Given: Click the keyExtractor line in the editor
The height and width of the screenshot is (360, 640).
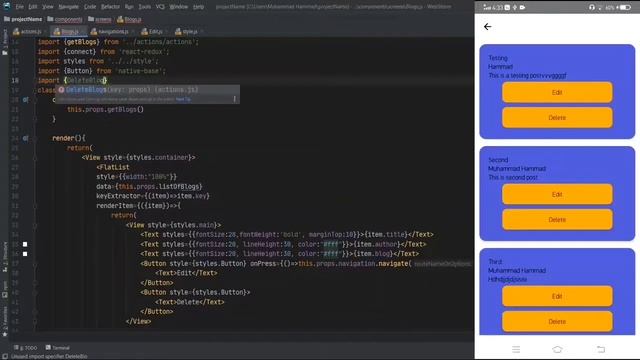Looking at the screenshot, I should point(153,196).
